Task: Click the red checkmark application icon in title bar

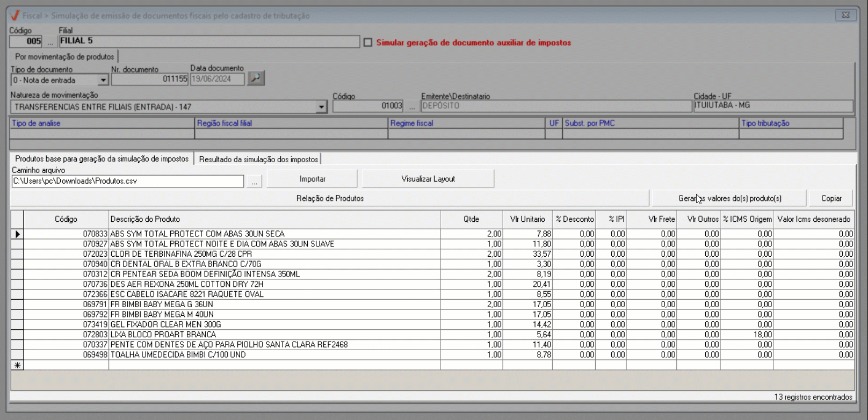Action: click(x=15, y=16)
